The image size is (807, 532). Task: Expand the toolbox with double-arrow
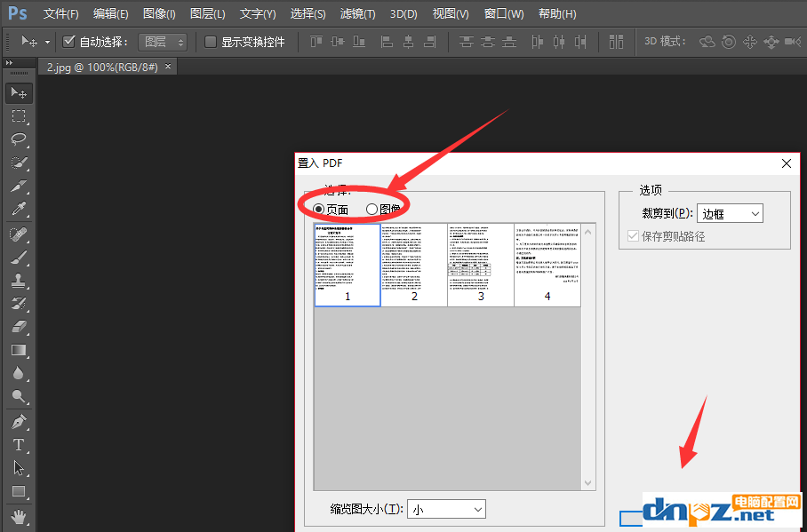tap(9, 62)
